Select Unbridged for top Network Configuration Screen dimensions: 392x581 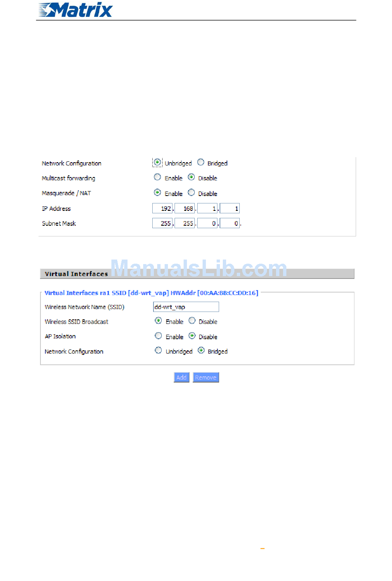[x=158, y=163]
